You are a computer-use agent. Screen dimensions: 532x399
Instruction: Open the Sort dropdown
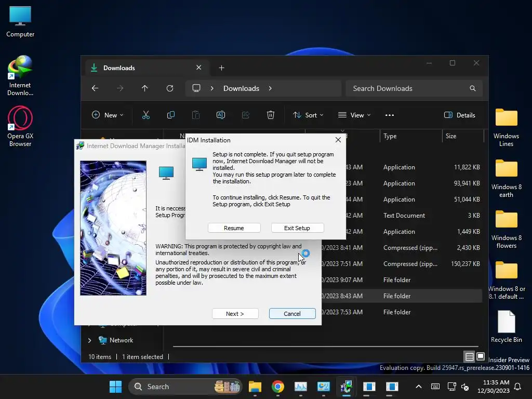pyautogui.click(x=308, y=115)
